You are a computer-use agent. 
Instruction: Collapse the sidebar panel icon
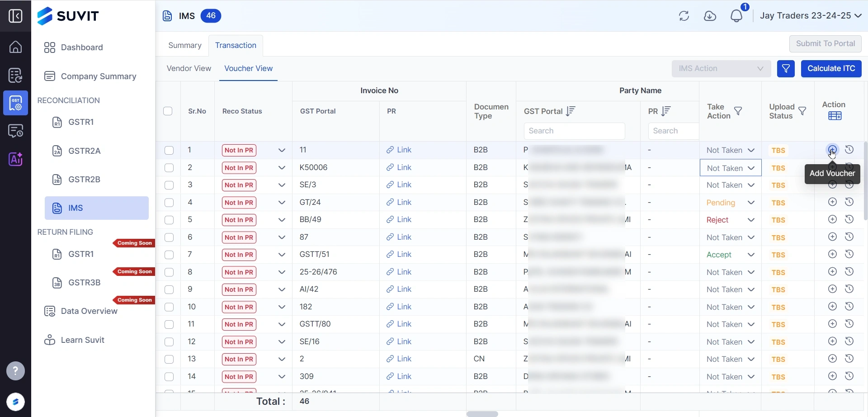coord(15,16)
